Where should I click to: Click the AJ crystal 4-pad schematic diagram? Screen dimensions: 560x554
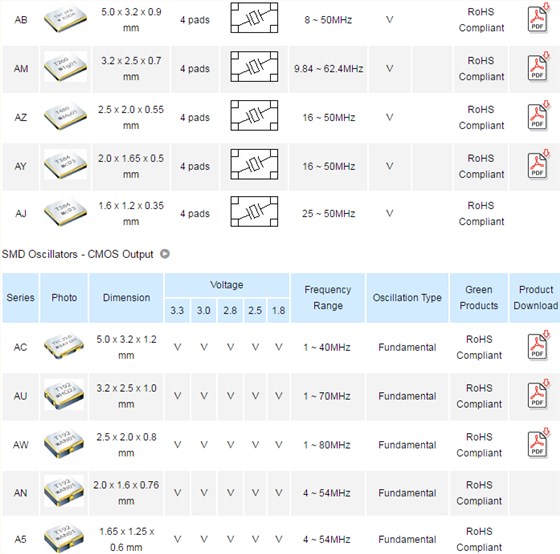[254, 211]
